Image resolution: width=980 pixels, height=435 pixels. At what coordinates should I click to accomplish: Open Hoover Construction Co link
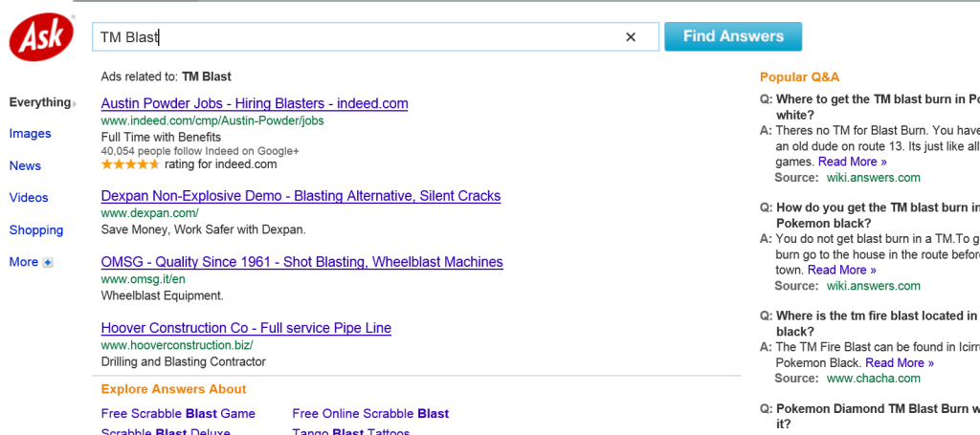(246, 328)
